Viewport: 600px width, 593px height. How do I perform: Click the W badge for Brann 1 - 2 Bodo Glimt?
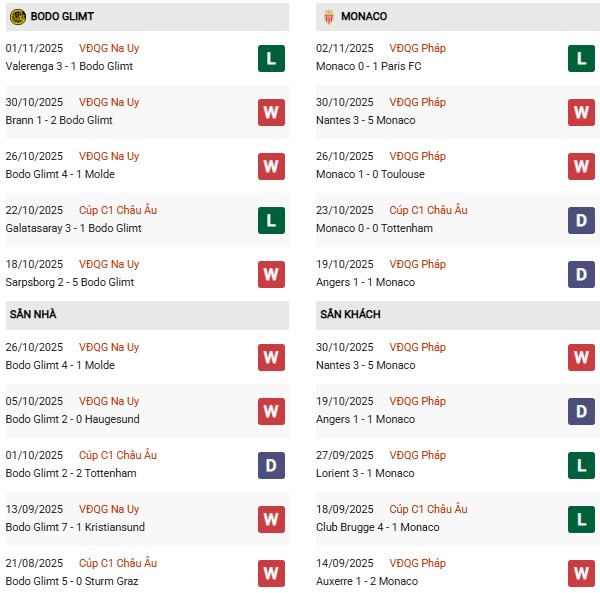(x=270, y=112)
